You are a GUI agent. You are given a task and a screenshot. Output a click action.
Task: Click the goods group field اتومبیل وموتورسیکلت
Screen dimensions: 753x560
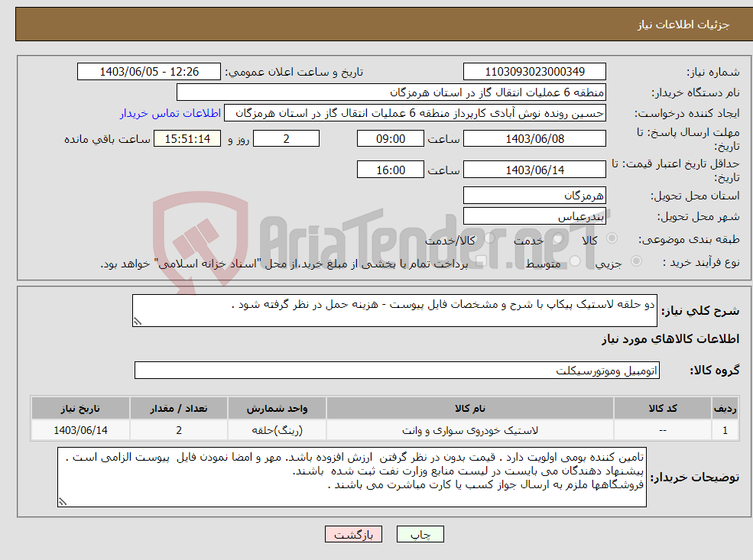pos(398,370)
